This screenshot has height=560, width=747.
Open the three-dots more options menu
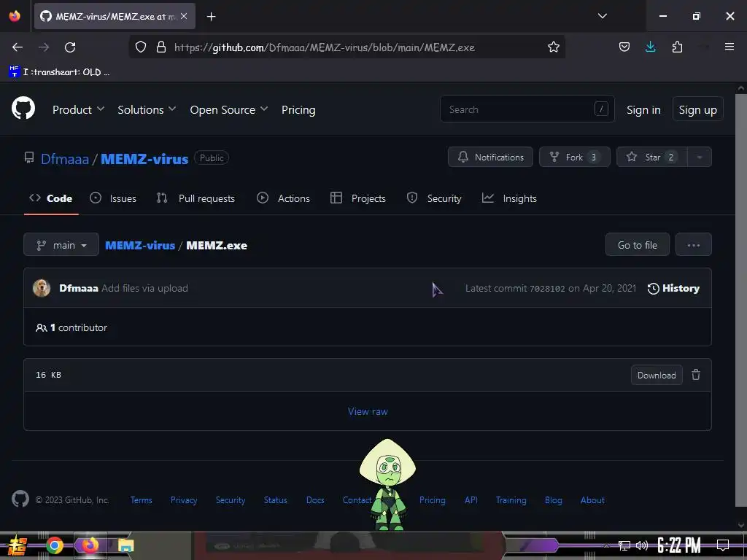click(694, 245)
